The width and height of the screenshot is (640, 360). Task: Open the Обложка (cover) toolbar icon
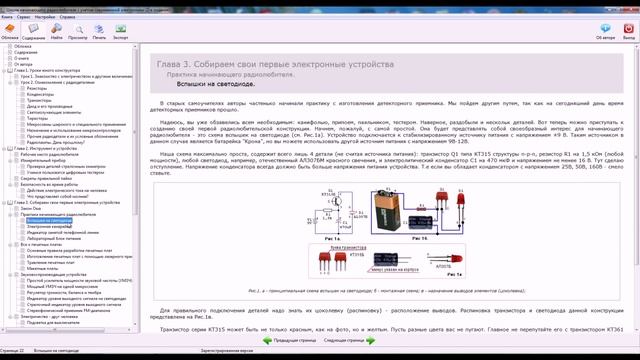(x=9, y=29)
